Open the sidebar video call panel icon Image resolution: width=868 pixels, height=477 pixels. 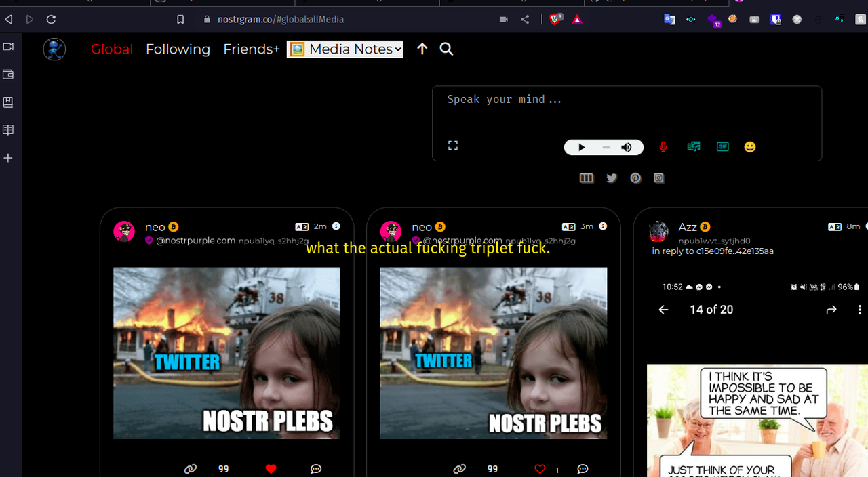pyautogui.click(x=8, y=47)
